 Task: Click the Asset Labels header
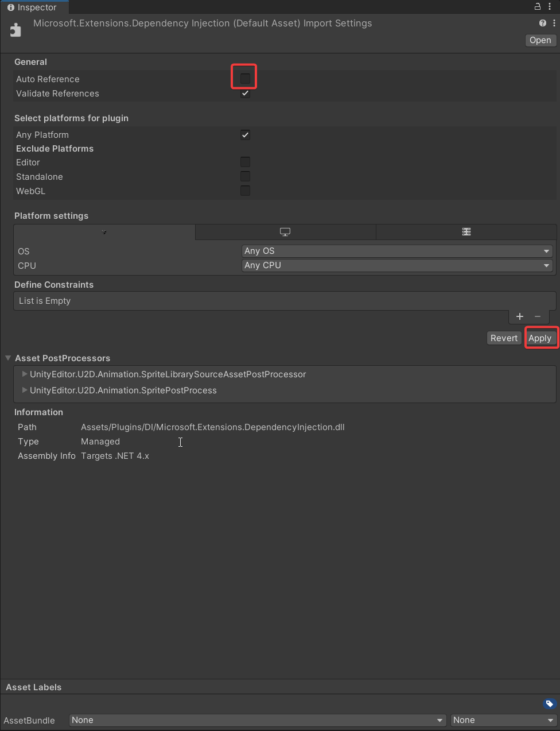pyautogui.click(x=34, y=687)
